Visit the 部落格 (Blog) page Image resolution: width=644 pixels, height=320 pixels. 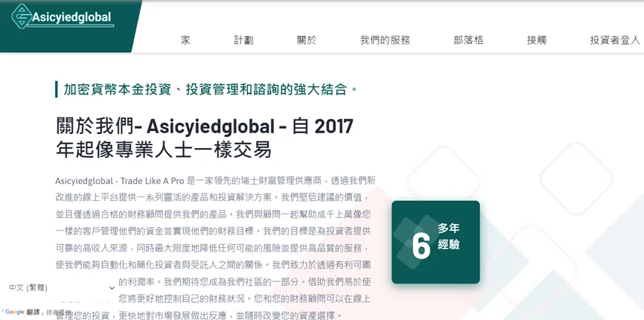click(x=468, y=40)
